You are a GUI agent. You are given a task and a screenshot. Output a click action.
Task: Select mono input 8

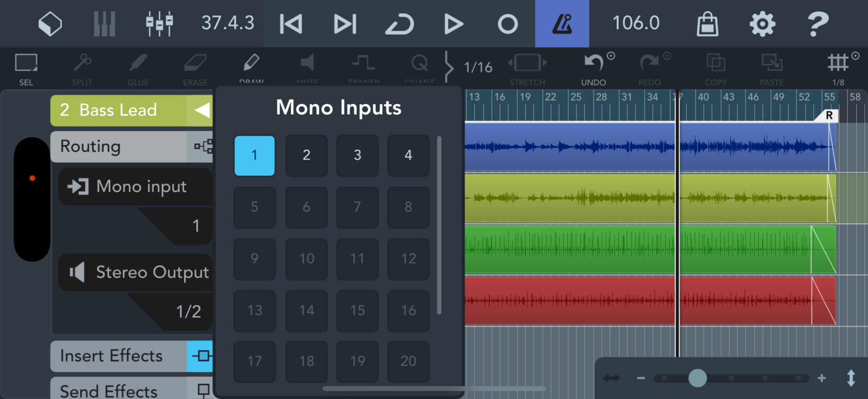click(408, 207)
